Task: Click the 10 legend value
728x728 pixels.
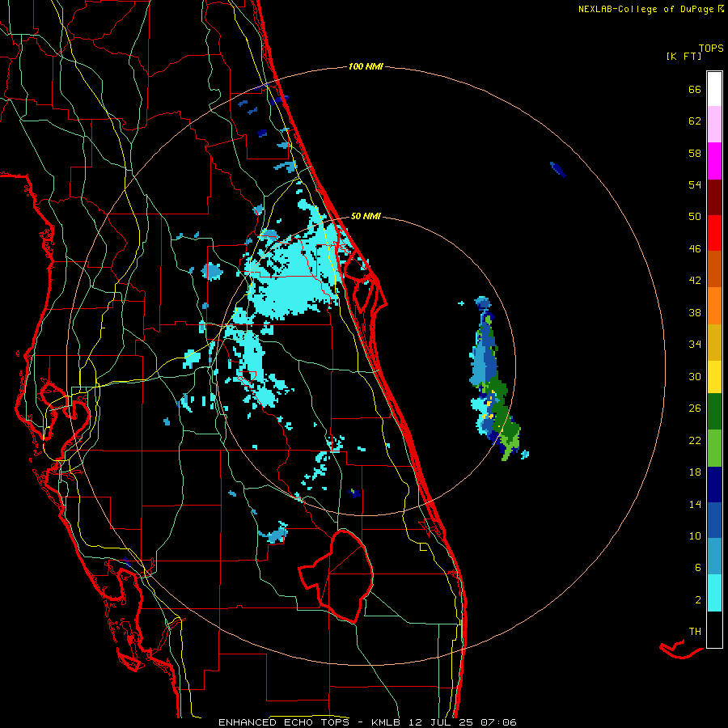Action: [695, 535]
